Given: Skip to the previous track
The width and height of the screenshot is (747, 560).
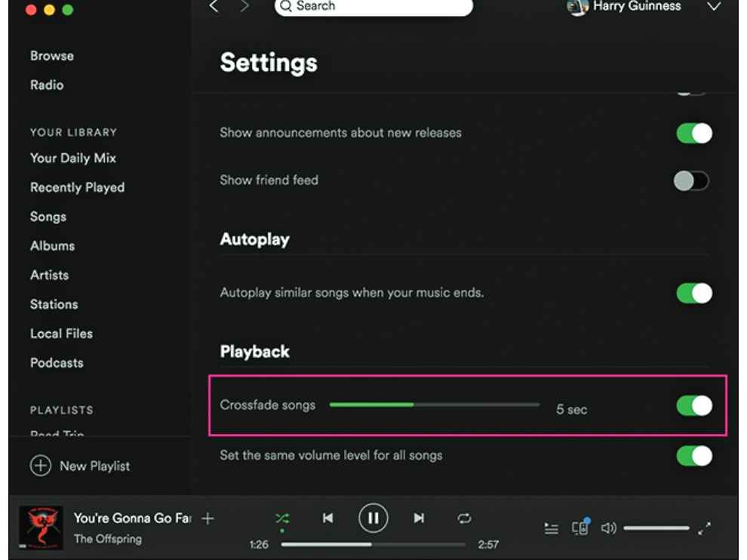Looking at the screenshot, I should tap(327, 518).
